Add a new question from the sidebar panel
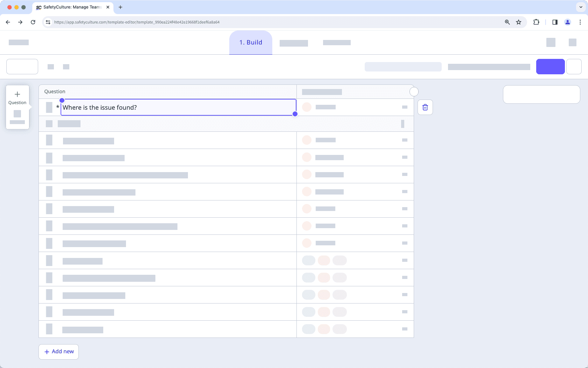 (x=17, y=97)
